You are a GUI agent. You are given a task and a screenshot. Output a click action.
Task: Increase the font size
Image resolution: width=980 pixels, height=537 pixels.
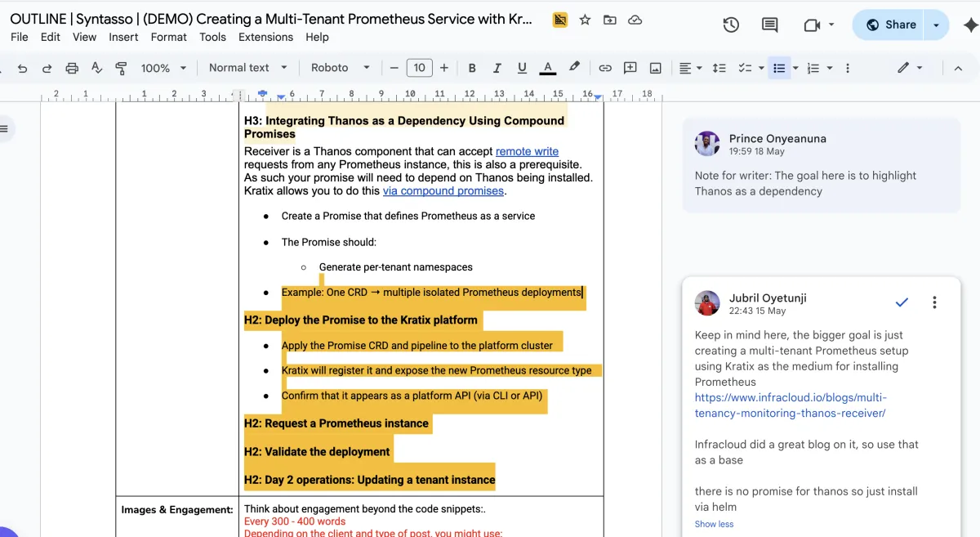(x=444, y=68)
